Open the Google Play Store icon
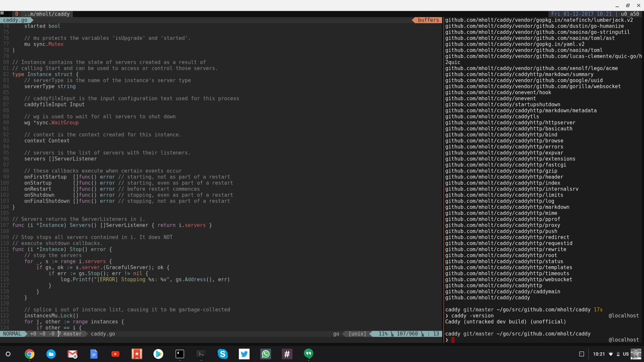The image size is (644, 362). tap(158, 354)
